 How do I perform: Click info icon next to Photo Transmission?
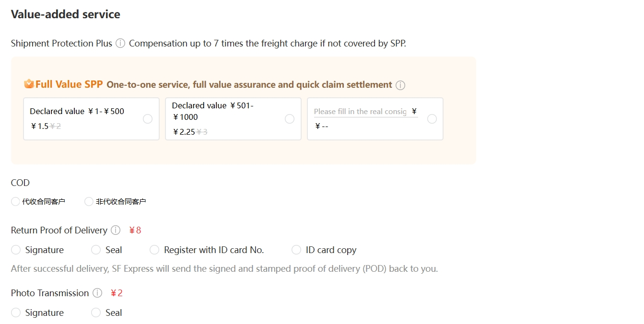97,293
